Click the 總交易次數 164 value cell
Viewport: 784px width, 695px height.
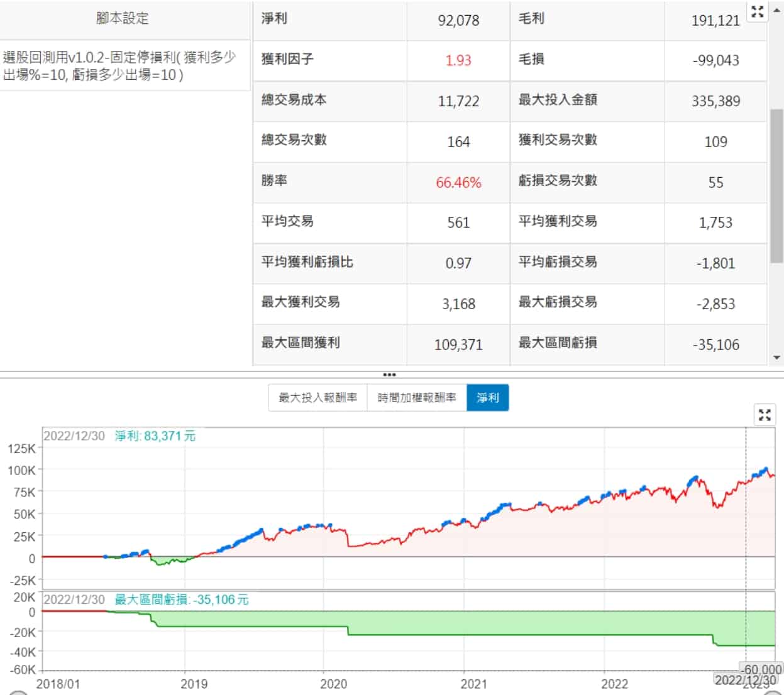click(458, 142)
